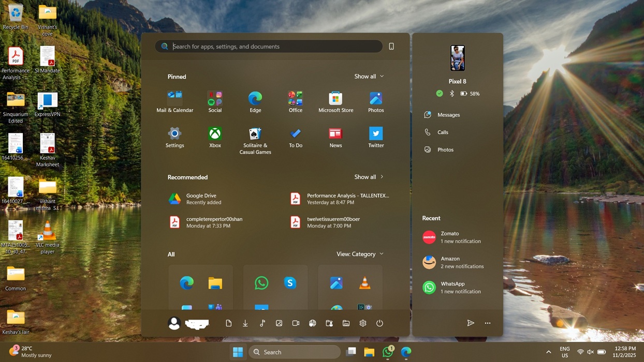
Task: Open the Pictures icon in Start menu footer
Action: (x=279, y=323)
